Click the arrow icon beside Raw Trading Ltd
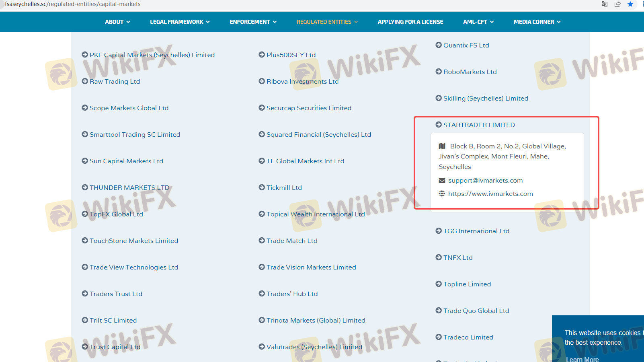This screenshot has width=644, height=362. (85, 81)
